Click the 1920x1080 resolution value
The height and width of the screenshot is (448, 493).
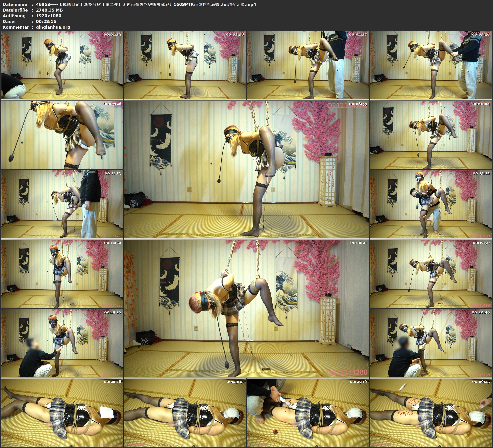[x=49, y=16]
